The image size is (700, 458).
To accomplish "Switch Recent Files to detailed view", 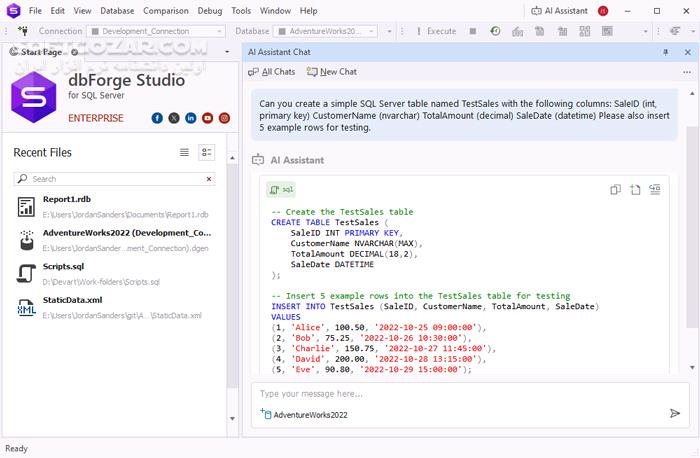I will 206,152.
